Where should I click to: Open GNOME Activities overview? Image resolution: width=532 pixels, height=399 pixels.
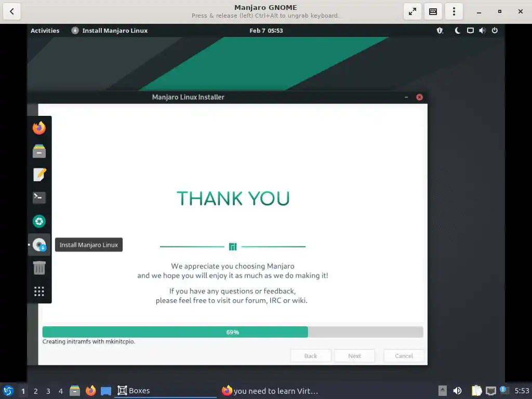[x=45, y=31]
